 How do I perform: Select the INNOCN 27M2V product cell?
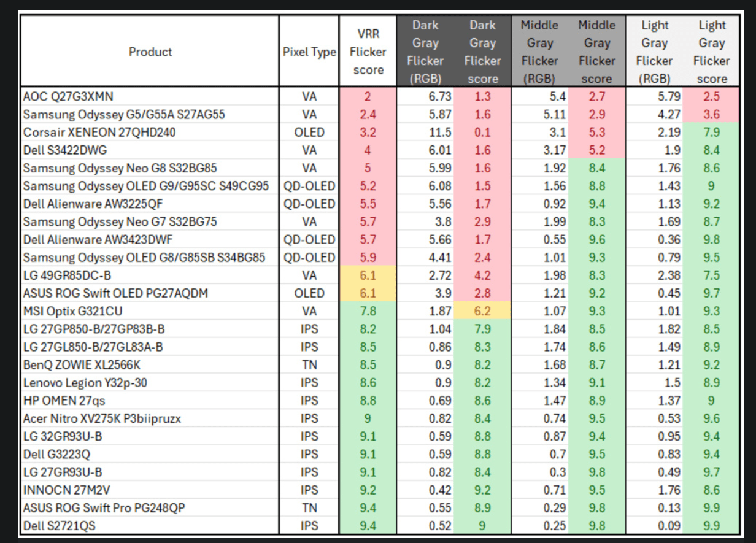[150, 490]
